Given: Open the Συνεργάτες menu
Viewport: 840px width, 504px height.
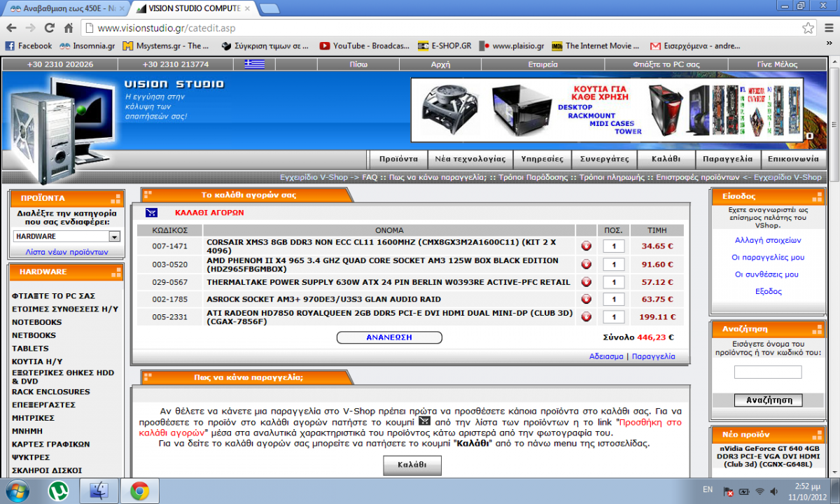Looking at the screenshot, I should click(x=605, y=159).
